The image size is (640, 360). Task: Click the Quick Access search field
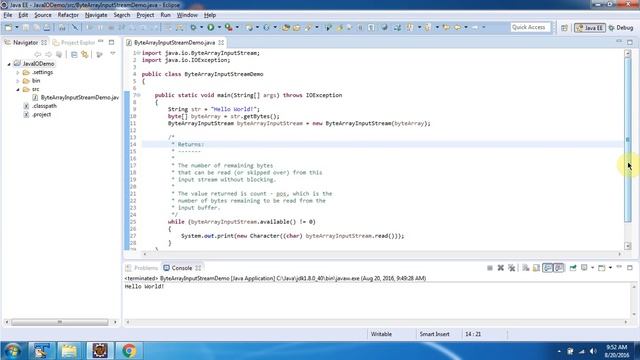pyautogui.click(x=530, y=27)
